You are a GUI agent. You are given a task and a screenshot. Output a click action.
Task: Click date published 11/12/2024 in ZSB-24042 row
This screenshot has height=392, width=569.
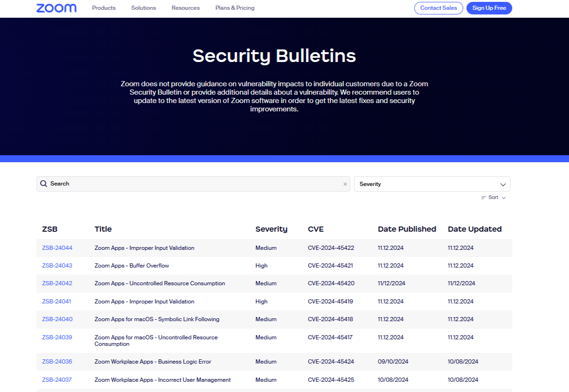click(x=392, y=283)
